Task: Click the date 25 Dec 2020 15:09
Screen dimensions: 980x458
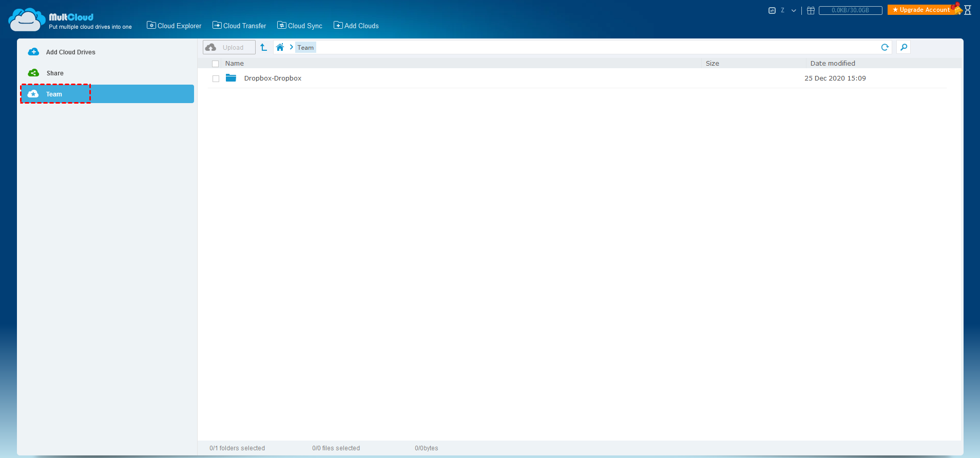Action: [x=835, y=78]
